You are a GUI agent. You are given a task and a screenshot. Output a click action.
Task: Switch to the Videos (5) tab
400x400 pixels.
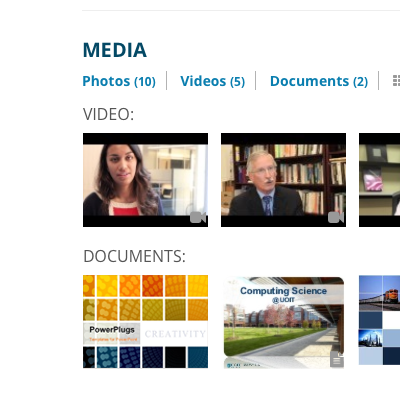213,81
